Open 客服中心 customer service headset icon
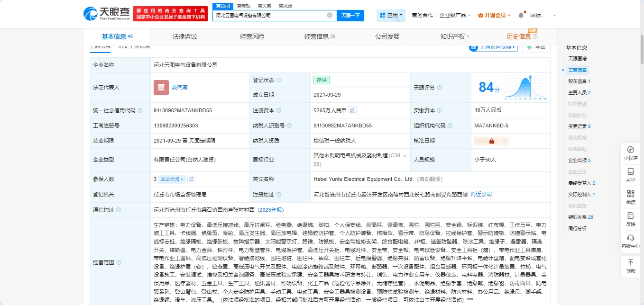This screenshot has width=644, height=305. point(631,241)
